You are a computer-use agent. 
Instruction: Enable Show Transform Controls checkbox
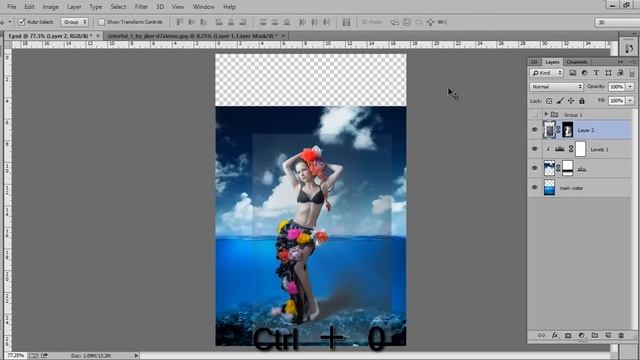(102, 22)
